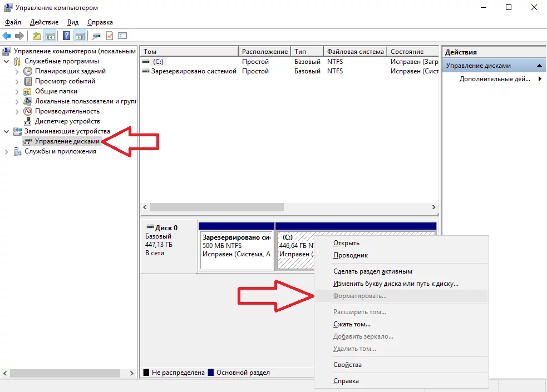Viewport: 547px width, 392px height.
Task: Click the checklist settings toolbar icon
Action: pos(122,36)
